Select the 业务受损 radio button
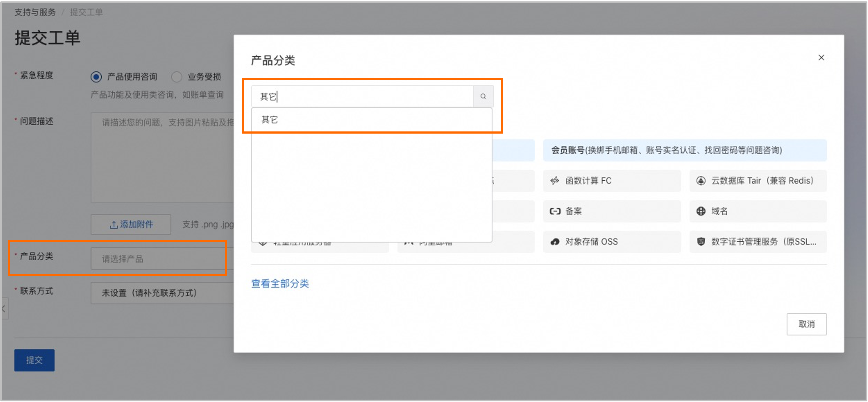The width and height of the screenshot is (868, 402). pyautogui.click(x=176, y=77)
